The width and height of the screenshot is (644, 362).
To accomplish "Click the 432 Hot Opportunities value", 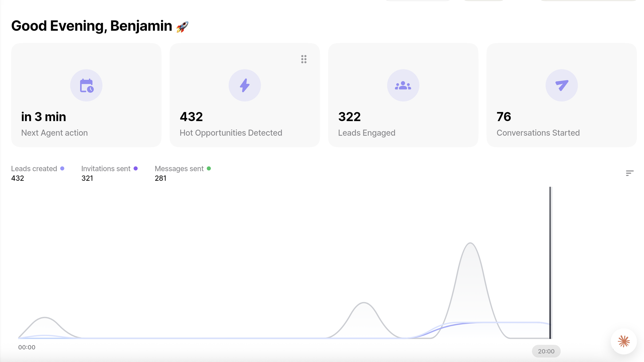I will point(191,117).
